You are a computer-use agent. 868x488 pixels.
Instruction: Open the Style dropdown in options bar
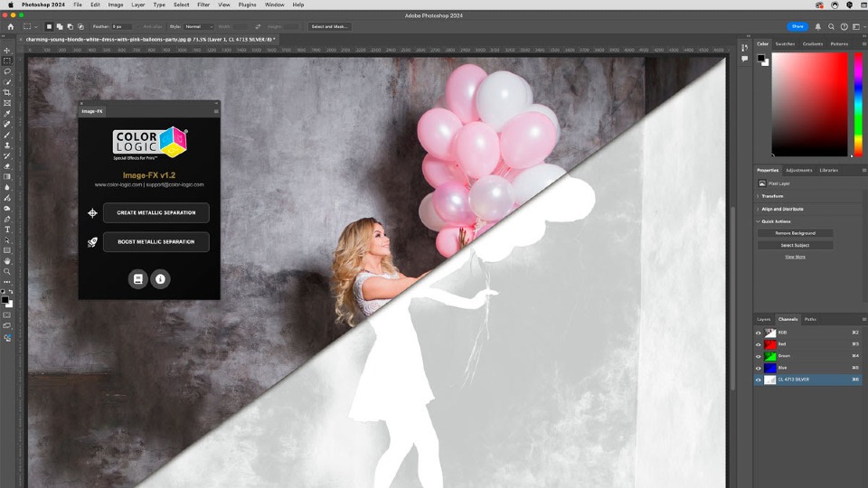click(199, 27)
